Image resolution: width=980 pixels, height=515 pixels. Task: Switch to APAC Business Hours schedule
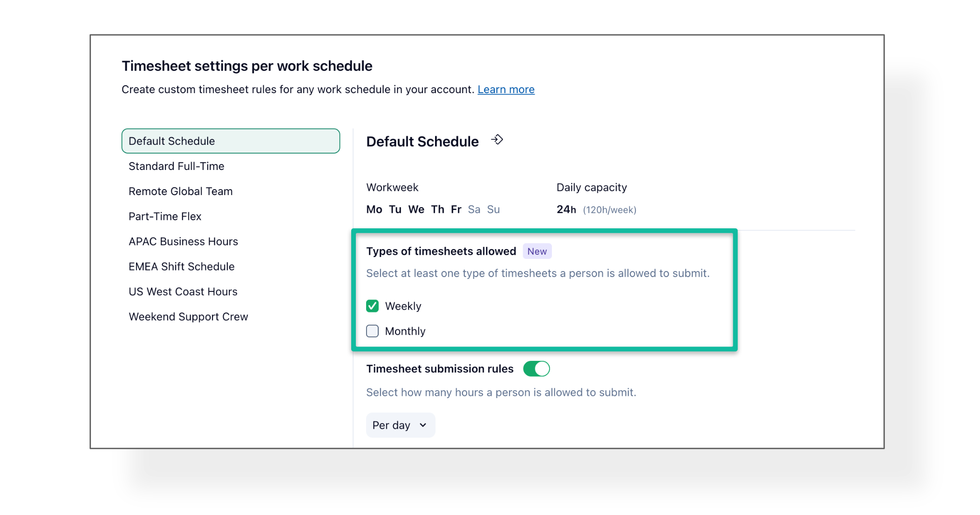tap(183, 242)
